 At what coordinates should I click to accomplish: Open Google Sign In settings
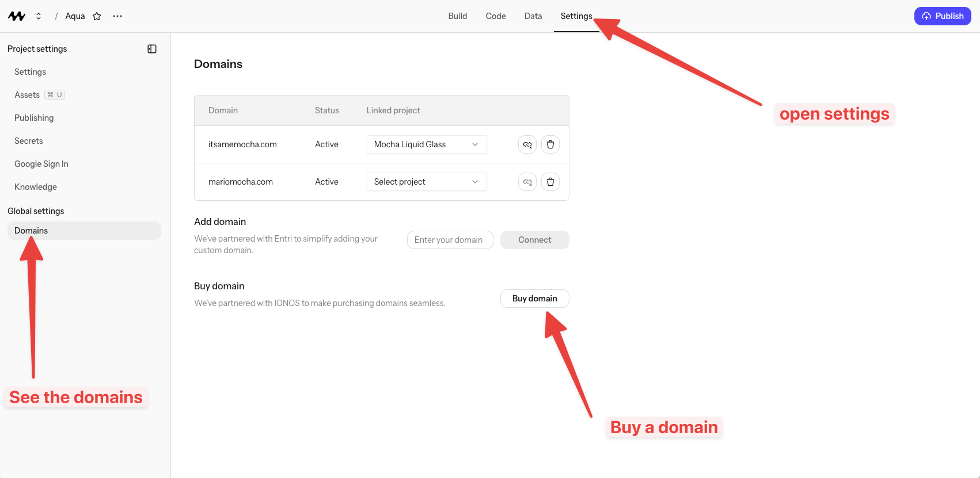41,164
